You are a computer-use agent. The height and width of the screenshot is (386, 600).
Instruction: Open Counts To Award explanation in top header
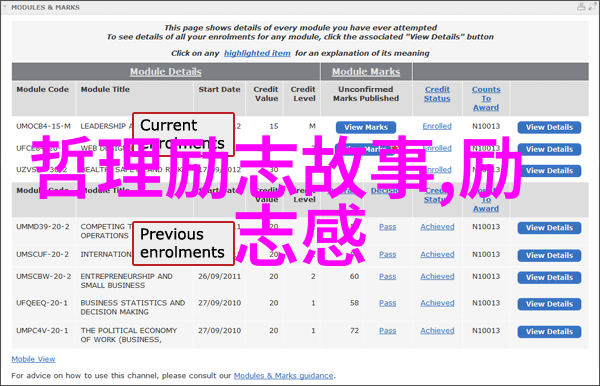pos(486,98)
